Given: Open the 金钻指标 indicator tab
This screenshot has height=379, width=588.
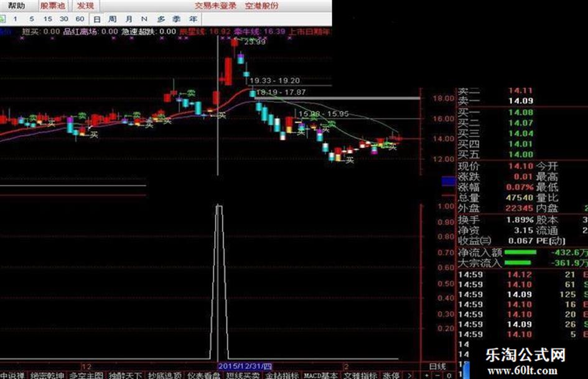Looking at the screenshot, I should click(x=282, y=375).
